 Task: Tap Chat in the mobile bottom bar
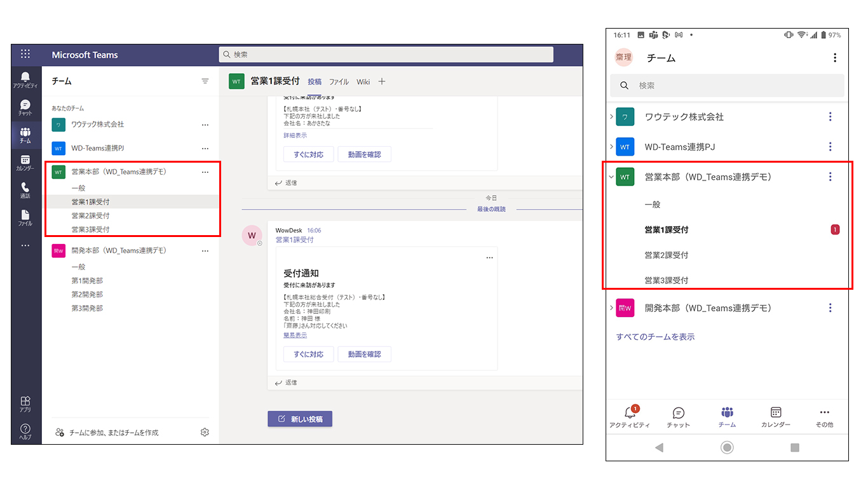click(678, 417)
